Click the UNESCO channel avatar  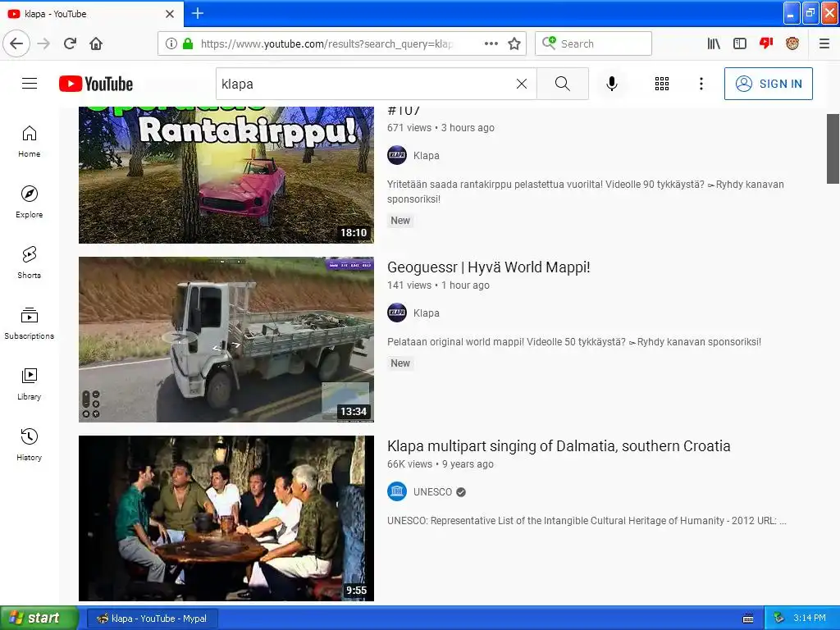tap(397, 492)
